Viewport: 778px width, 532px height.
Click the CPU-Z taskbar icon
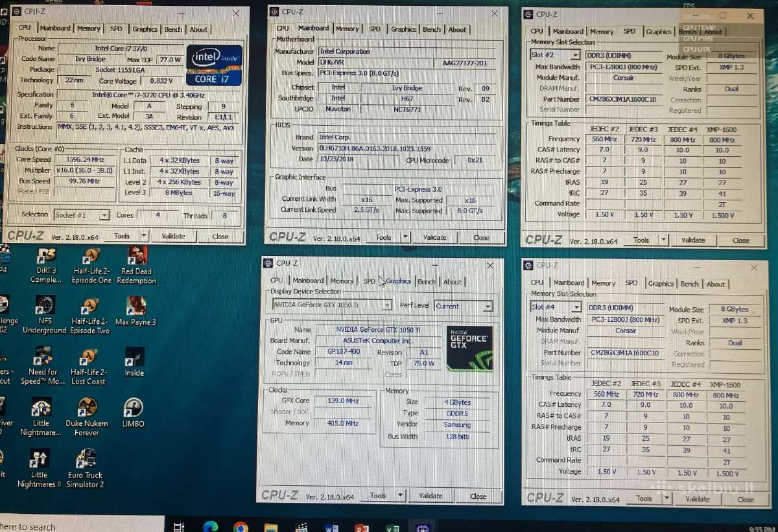pos(423,527)
